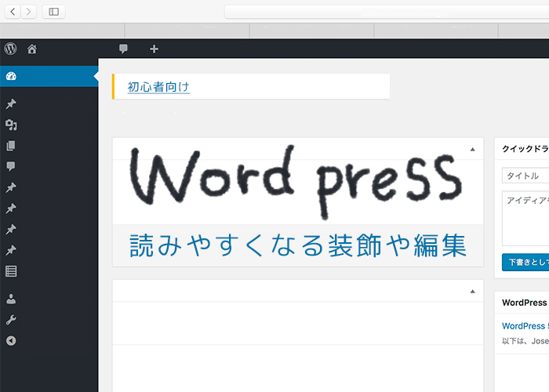Open comments from the admin bar bubble icon
The width and height of the screenshot is (549, 392).
[123, 49]
